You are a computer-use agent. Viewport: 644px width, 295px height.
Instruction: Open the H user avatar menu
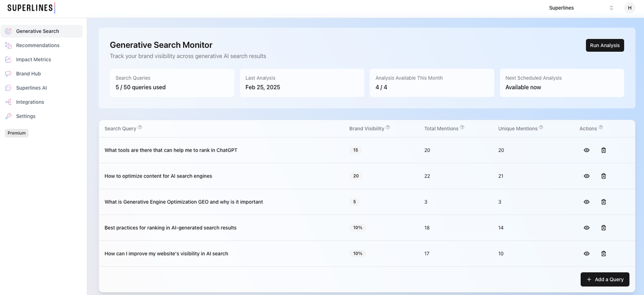[x=630, y=8]
